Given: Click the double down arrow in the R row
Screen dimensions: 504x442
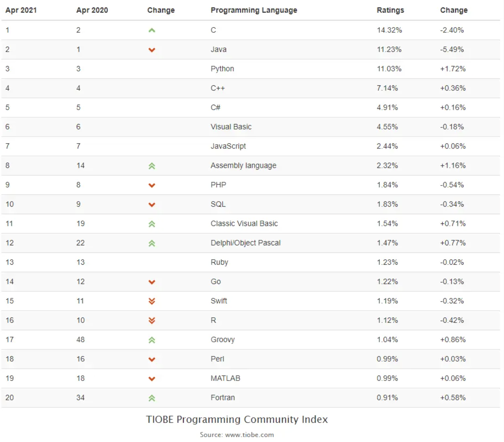Looking at the screenshot, I should tap(152, 320).
